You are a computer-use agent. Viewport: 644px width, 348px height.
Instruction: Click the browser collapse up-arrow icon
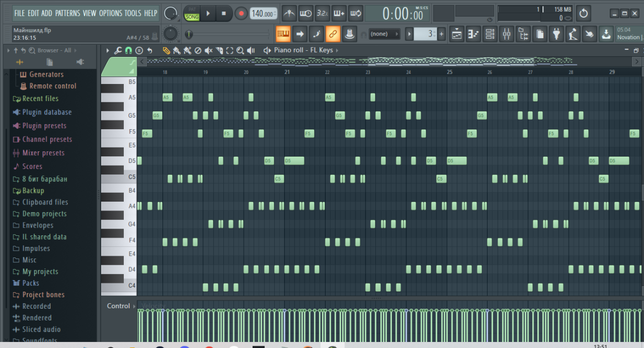pos(16,50)
